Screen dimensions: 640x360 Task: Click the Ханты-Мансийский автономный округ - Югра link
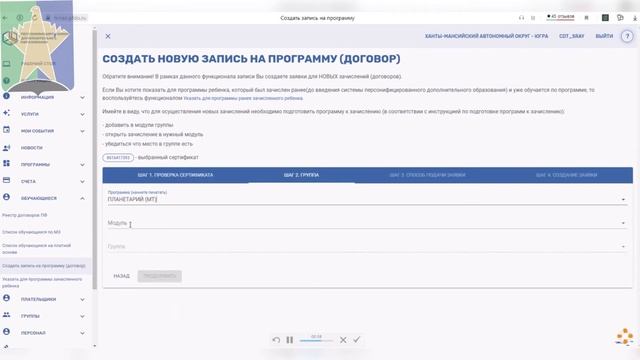click(486, 36)
